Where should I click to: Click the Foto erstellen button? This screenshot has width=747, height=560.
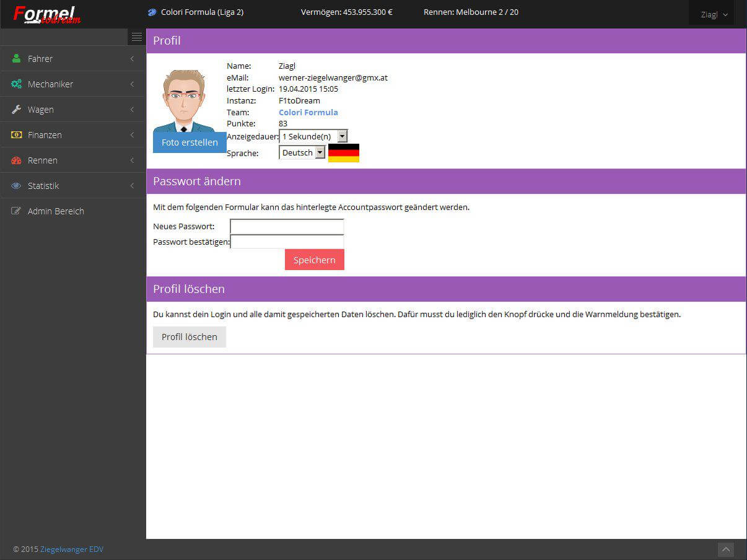point(190,142)
